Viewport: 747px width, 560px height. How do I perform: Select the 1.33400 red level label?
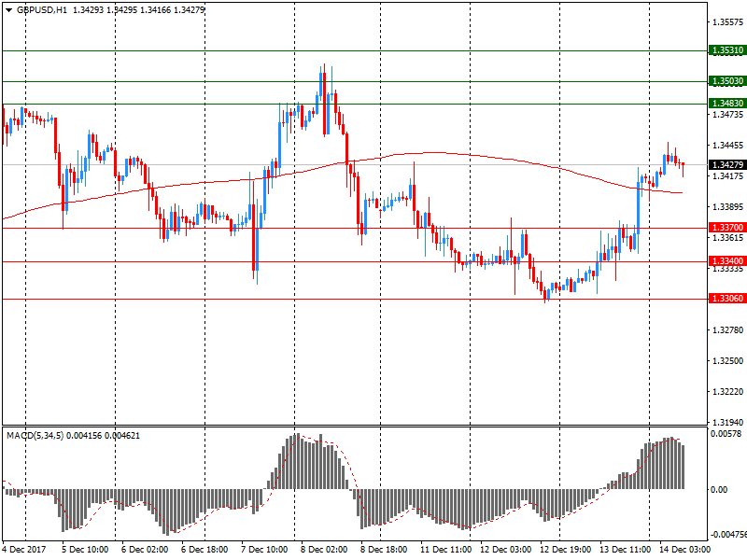click(x=727, y=261)
